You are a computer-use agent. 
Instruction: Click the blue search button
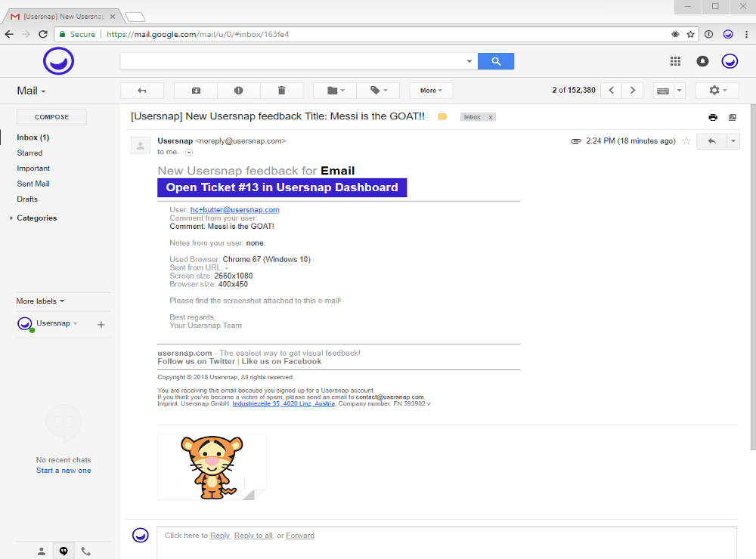pyautogui.click(x=496, y=61)
